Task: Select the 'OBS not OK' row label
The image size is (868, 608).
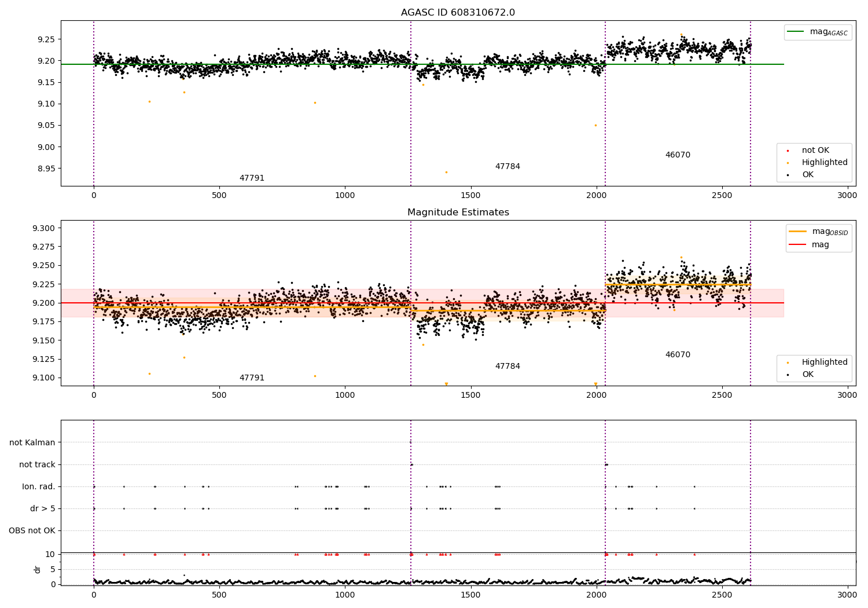Action: tap(32, 530)
